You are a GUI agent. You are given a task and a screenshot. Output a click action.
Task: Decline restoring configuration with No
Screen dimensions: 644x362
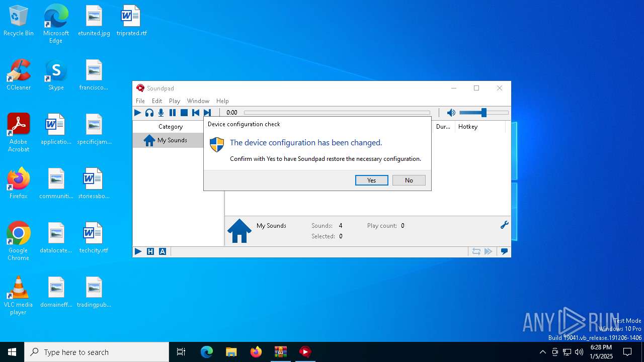click(x=409, y=180)
